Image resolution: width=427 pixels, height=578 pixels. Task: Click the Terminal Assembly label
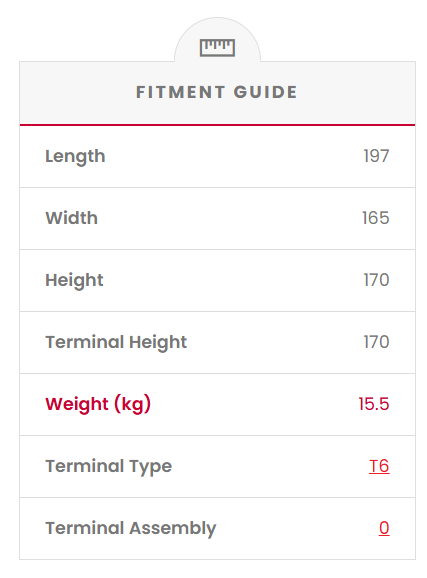pos(131,529)
